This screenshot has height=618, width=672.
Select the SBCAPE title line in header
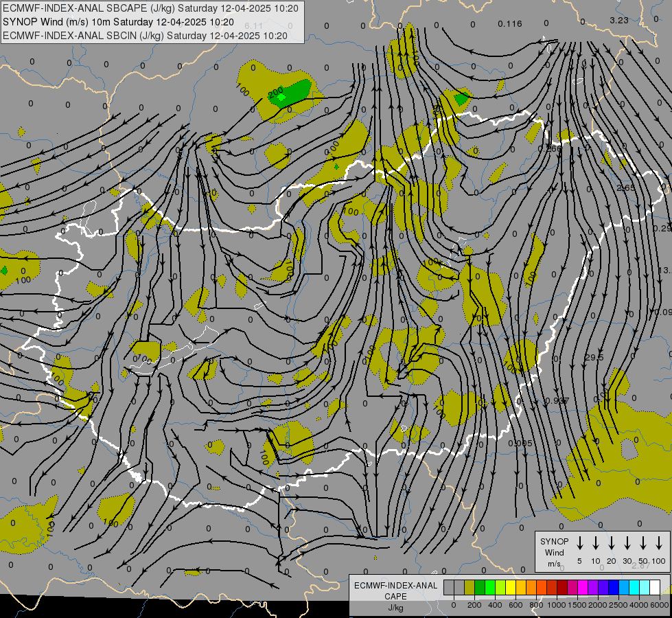[x=150, y=8]
